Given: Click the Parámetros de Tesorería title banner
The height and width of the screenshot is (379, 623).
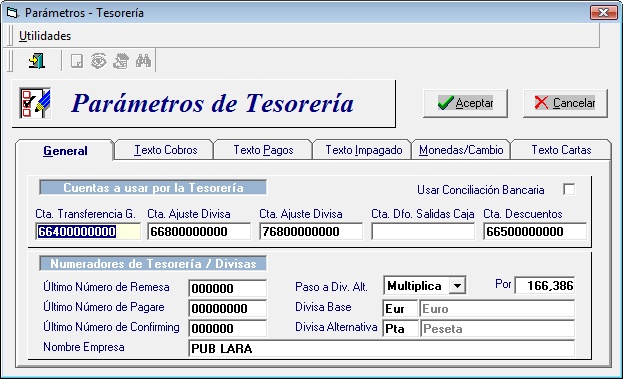Looking at the screenshot, I should 203,103.
